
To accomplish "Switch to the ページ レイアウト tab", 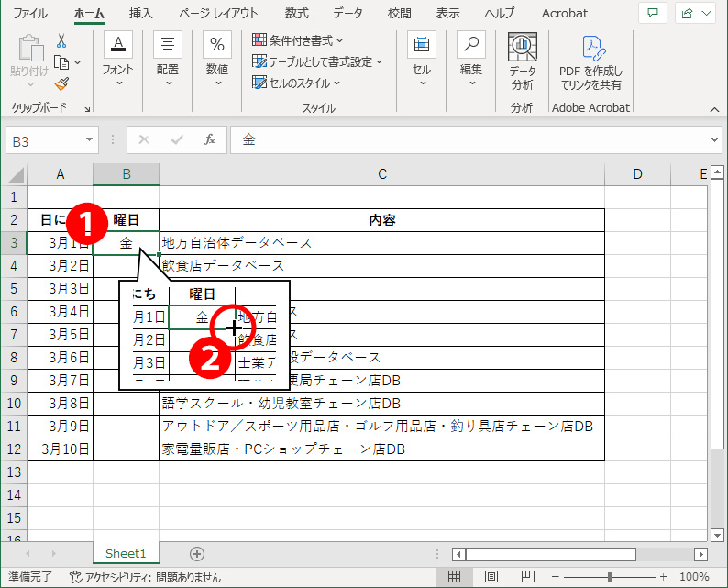I will [x=219, y=13].
